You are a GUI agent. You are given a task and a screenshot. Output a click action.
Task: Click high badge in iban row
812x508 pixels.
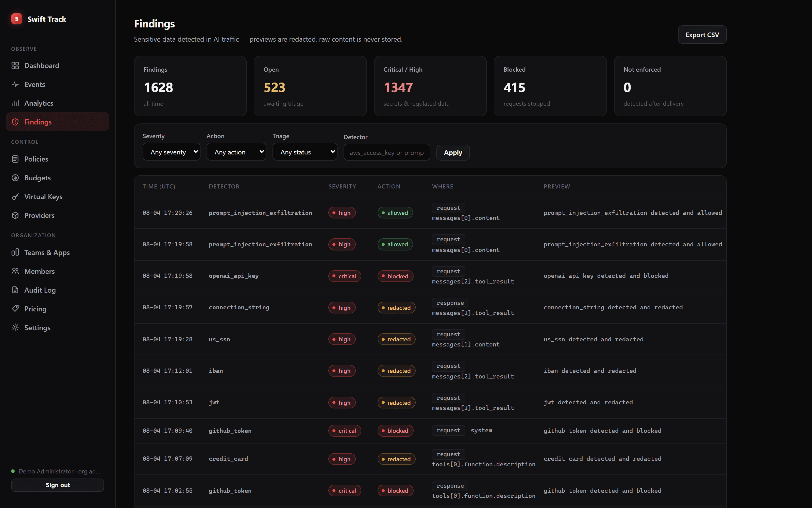(x=342, y=371)
